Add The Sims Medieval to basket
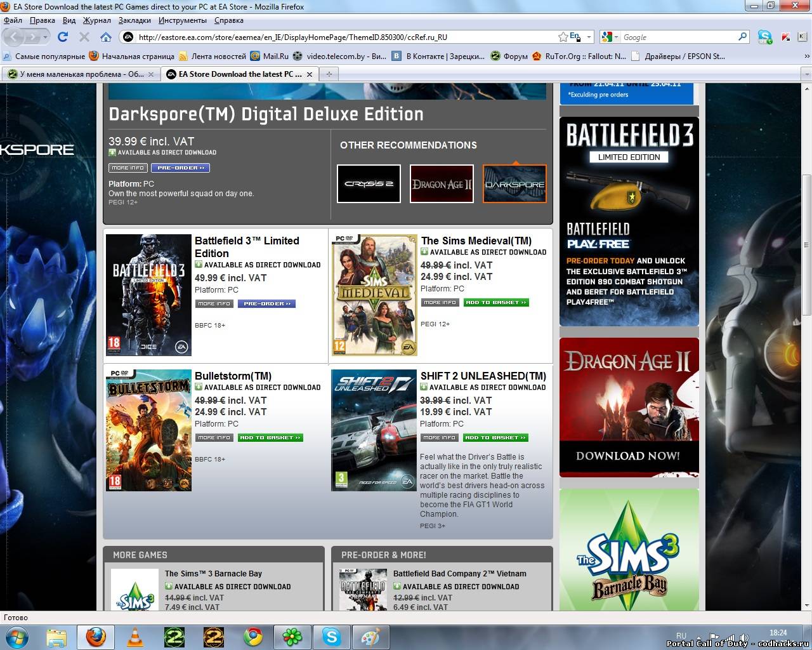 point(496,302)
